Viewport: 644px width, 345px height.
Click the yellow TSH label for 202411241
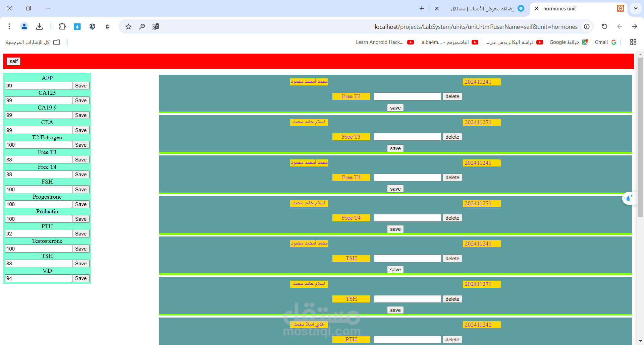[x=351, y=259]
